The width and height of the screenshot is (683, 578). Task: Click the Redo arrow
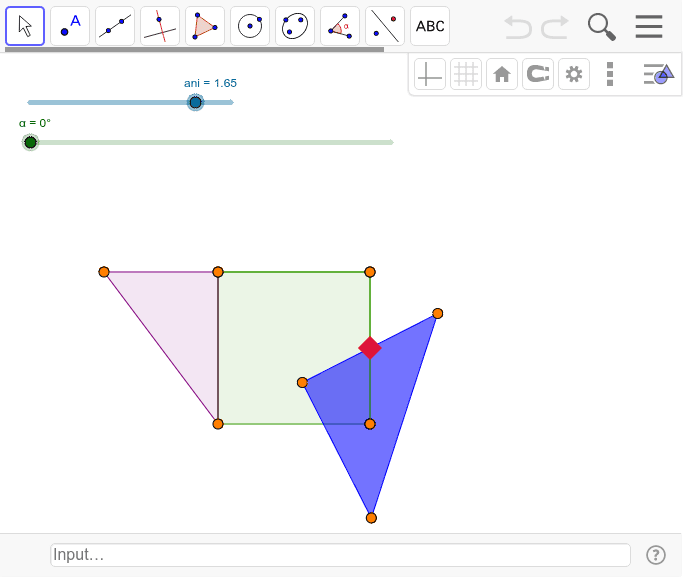(555, 27)
